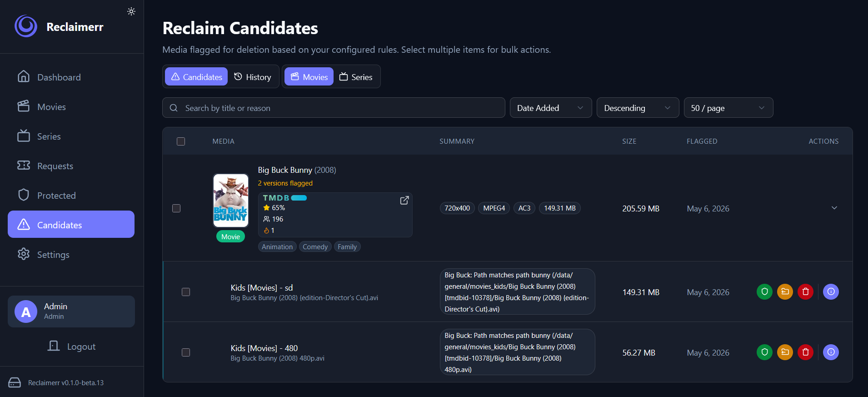Tick the Big Buck Bunny group checkbox
Screen dimensions: 868x397
pos(176,208)
